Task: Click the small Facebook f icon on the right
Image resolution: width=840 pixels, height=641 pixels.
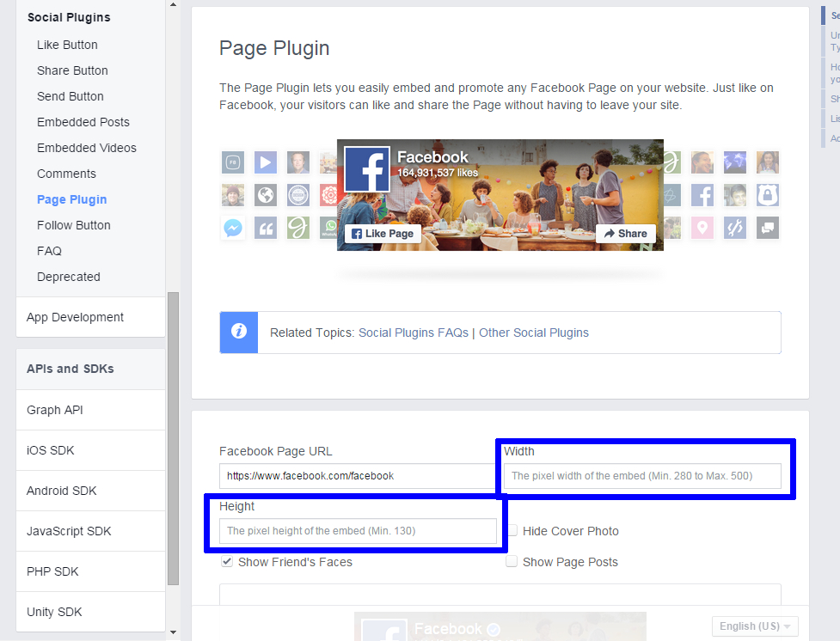Action: tap(702, 195)
